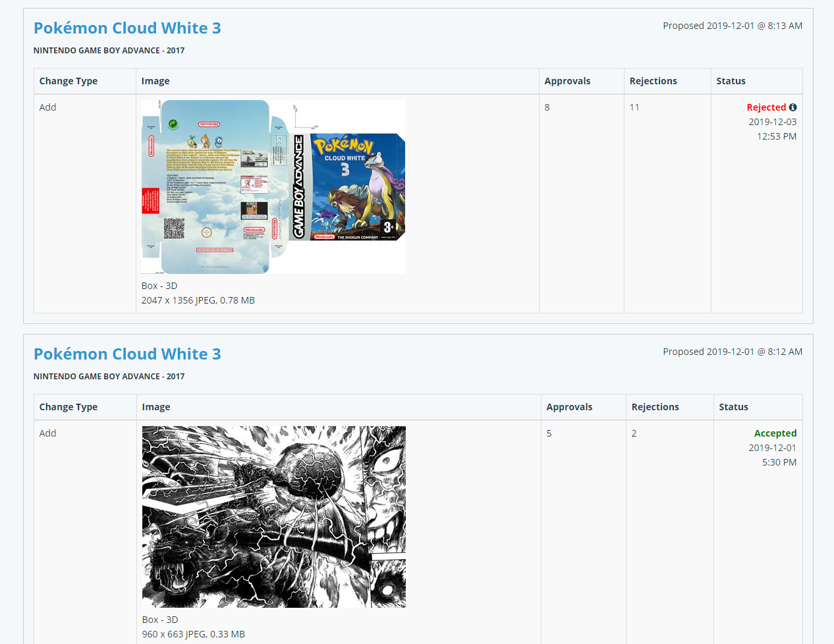Image resolution: width=834 pixels, height=644 pixels.
Task: Open first Pokémon Cloud White 3 title link
Action: (127, 28)
